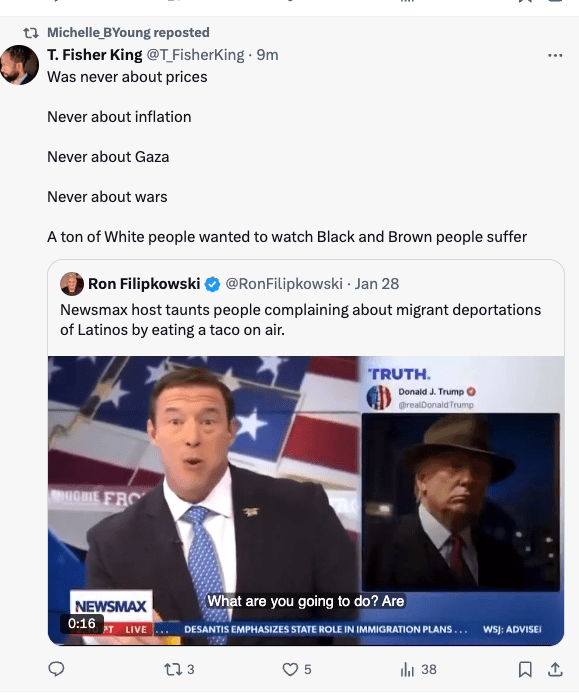Click the Ron Filipkowski name
579x697 pixels.
pyautogui.click(x=144, y=284)
